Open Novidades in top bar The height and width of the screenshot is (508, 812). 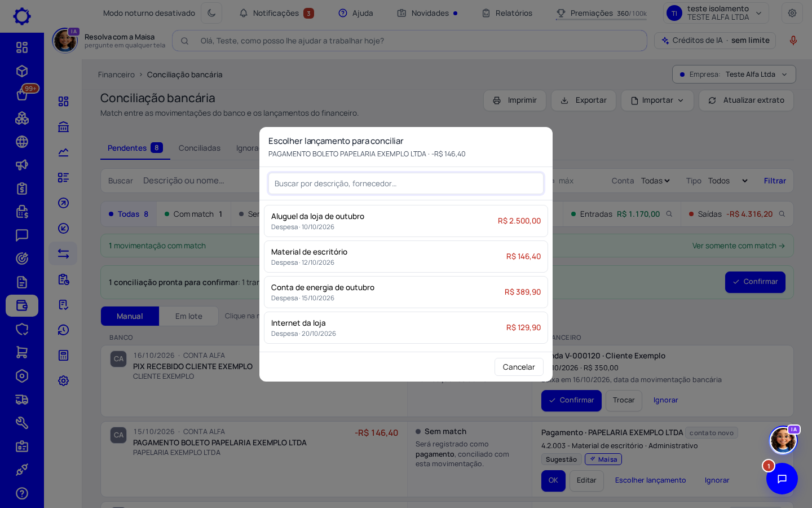pyautogui.click(x=427, y=13)
